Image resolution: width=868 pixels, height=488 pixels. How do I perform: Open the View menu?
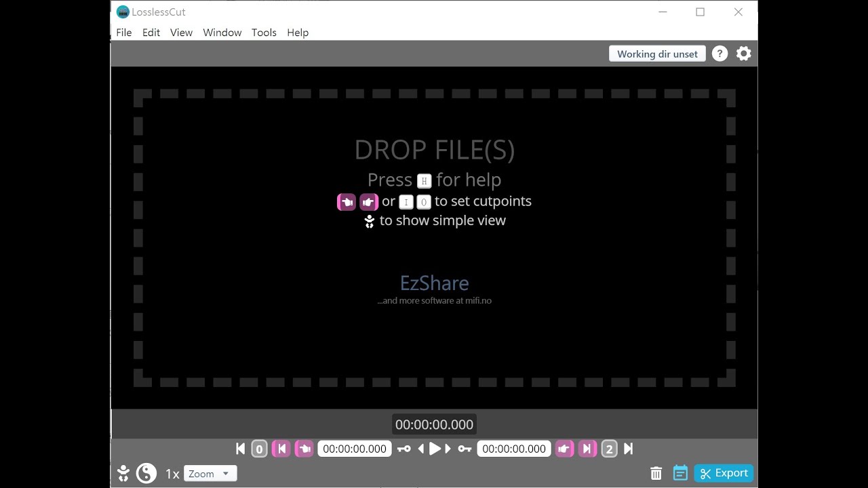point(181,33)
